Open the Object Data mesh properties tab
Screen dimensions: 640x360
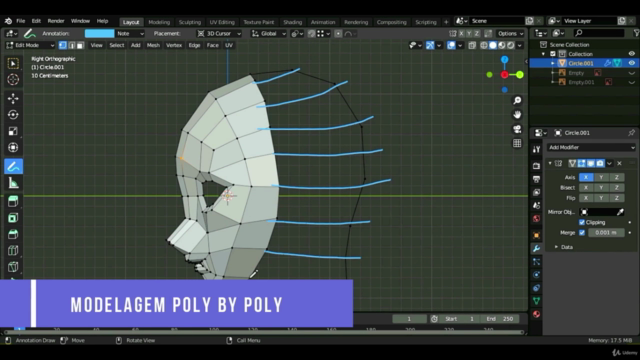pyautogui.click(x=536, y=301)
